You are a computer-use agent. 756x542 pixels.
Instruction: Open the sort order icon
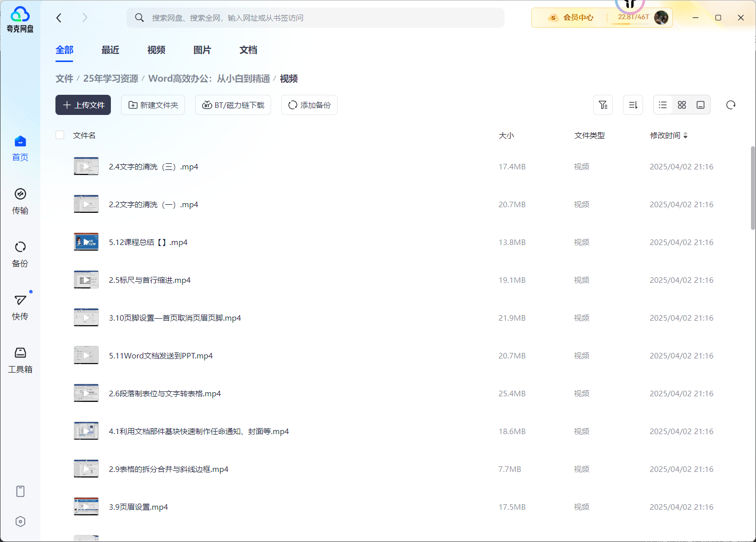coord(633,105)
